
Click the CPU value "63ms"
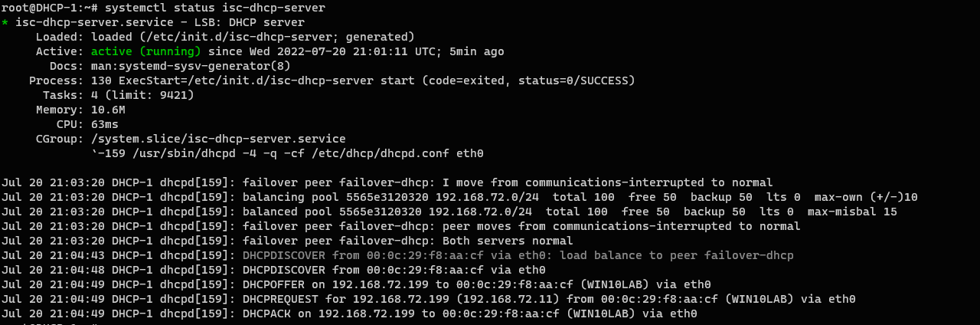(x=105, y=124)
